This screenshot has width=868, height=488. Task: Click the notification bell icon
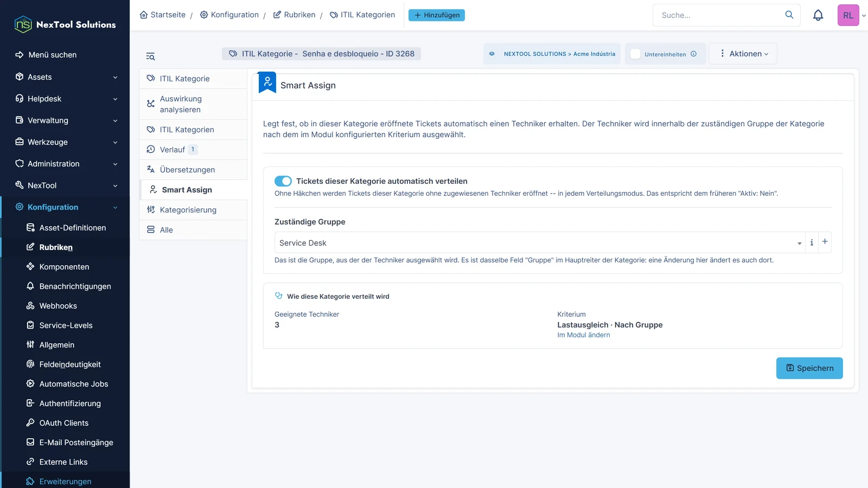[818, 15]
